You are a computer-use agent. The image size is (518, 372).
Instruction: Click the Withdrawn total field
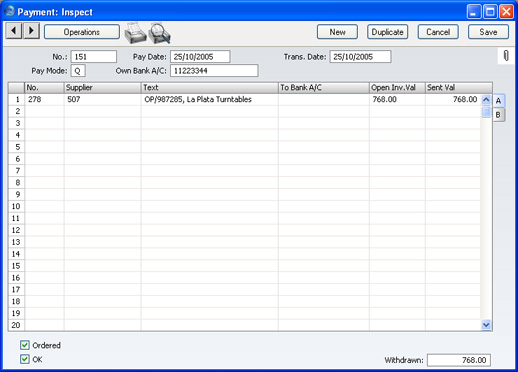[459, 360]
